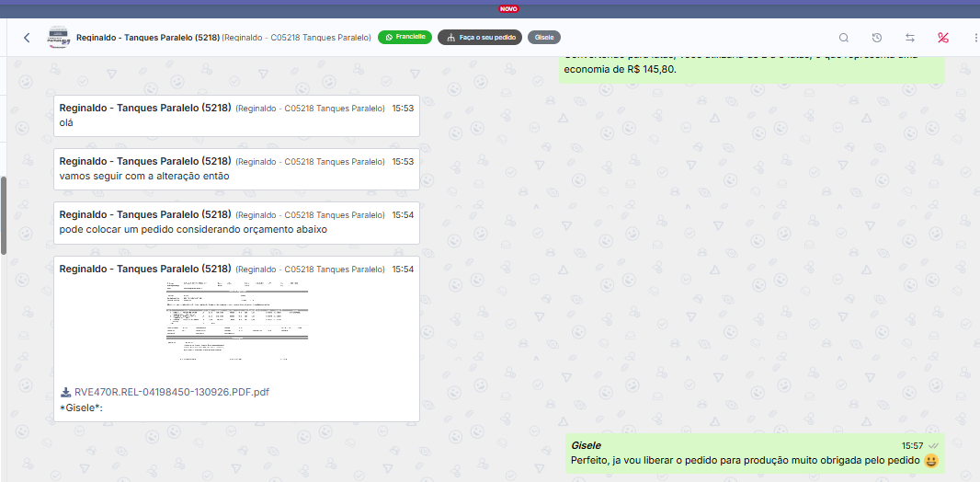Click the gray Gisele tag
The image size is (980, 482).
coord(544,38)
